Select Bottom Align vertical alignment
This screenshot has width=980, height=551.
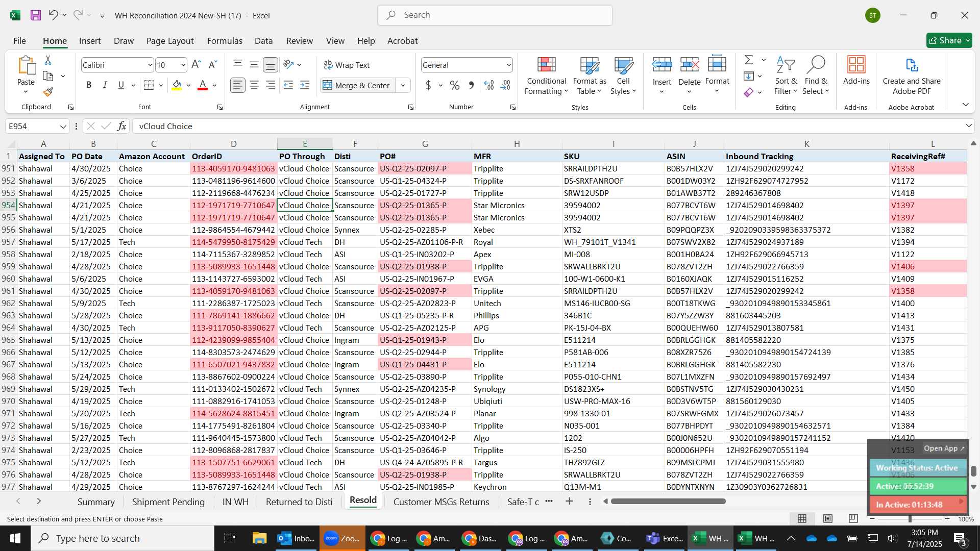click(x=271, y=65)
